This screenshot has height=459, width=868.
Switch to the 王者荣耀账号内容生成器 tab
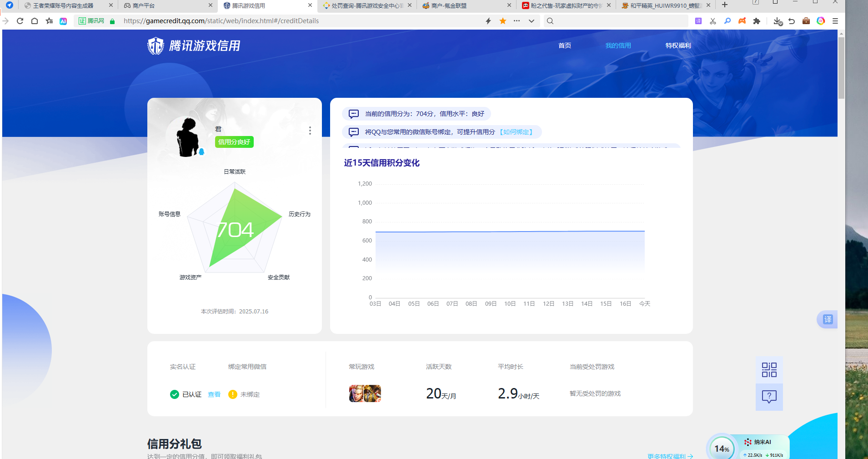[68, 5]
